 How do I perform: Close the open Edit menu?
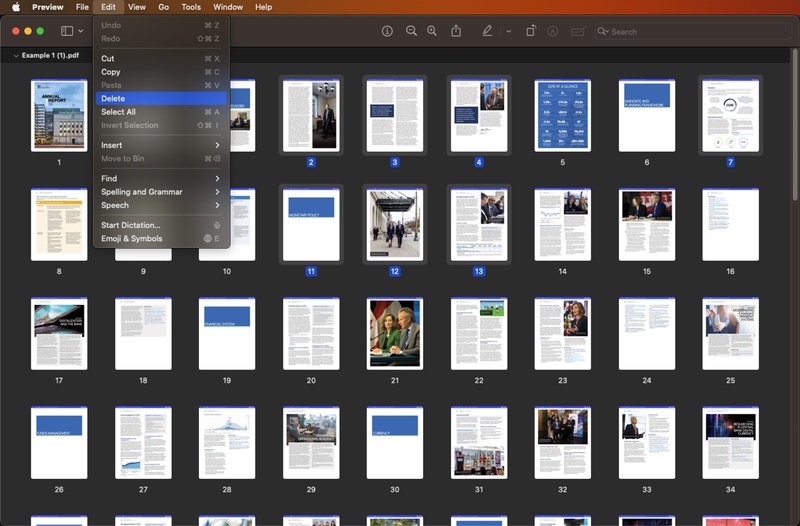(x=108, y=7)
